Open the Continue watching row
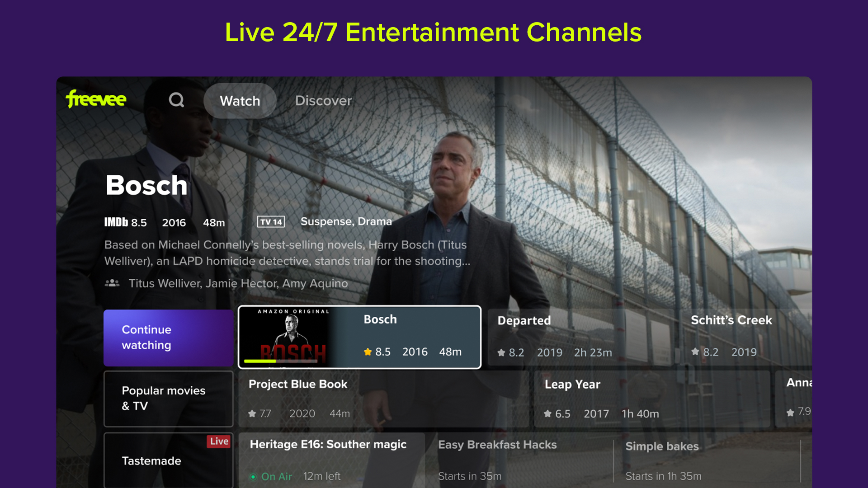This screenshot has height=488, width=868. 169,338
